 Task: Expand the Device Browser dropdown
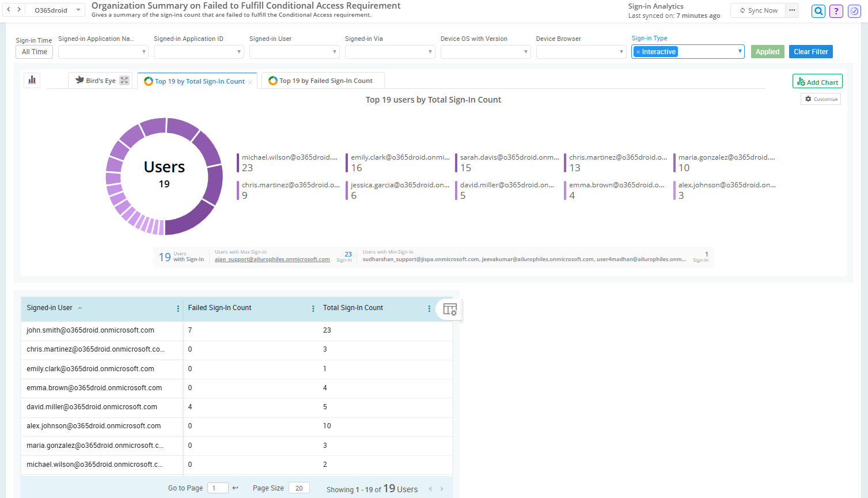coord(581,52)
